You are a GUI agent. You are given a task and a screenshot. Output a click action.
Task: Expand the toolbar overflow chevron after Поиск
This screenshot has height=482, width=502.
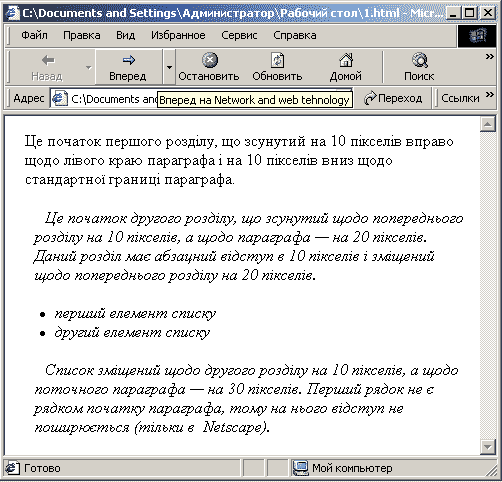pos(489,57)
